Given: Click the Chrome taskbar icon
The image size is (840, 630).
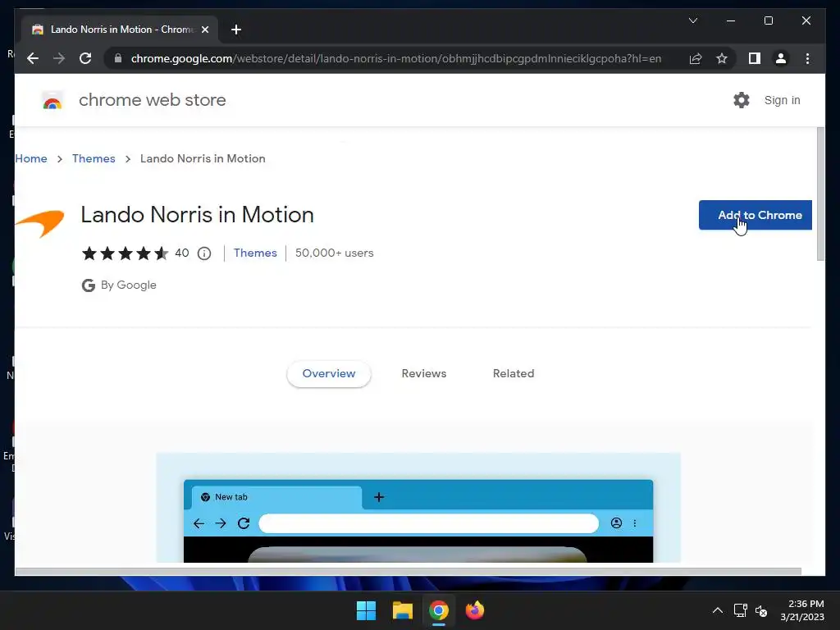Looking at the screenshot, I should click(438, 610).
